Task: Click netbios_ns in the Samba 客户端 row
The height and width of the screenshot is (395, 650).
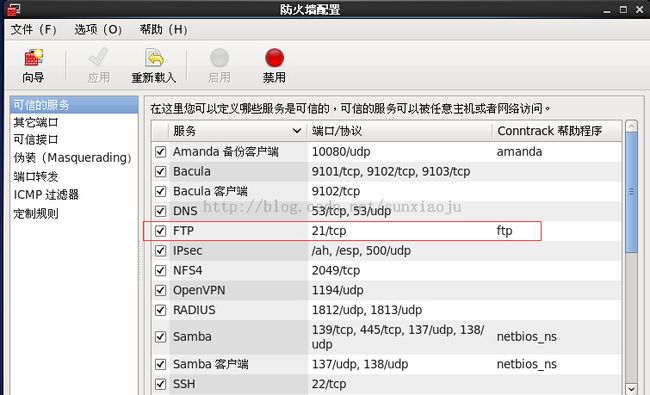Action: (526, 364)
